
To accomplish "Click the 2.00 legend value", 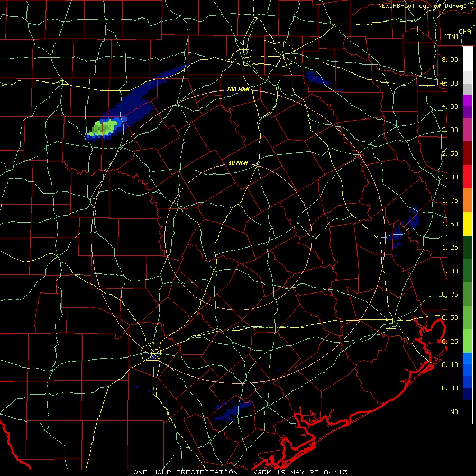I will [450, 177].
